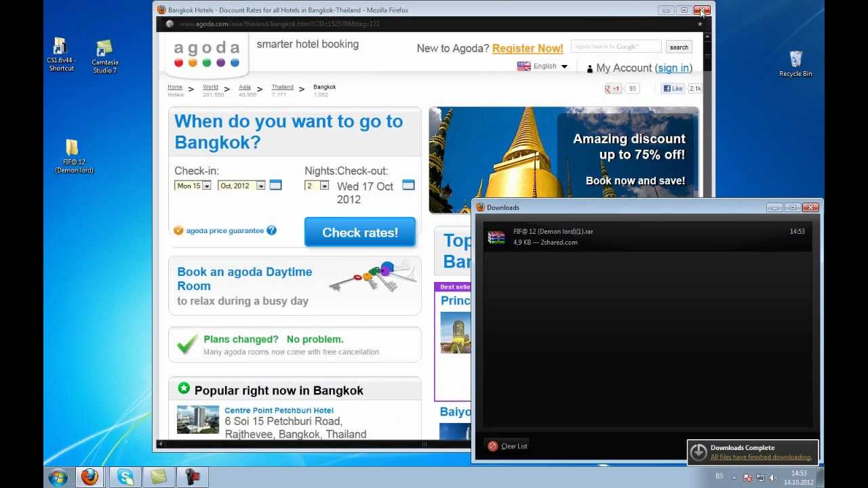
Task: Click Clear List in Downloads window
Action: [508, 446]
